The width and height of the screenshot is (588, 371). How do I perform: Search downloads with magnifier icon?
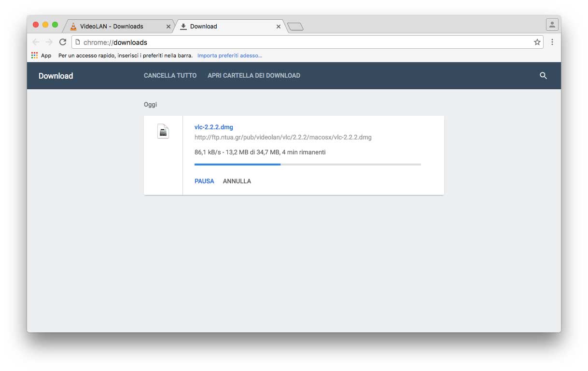click(x=543, y=76)
